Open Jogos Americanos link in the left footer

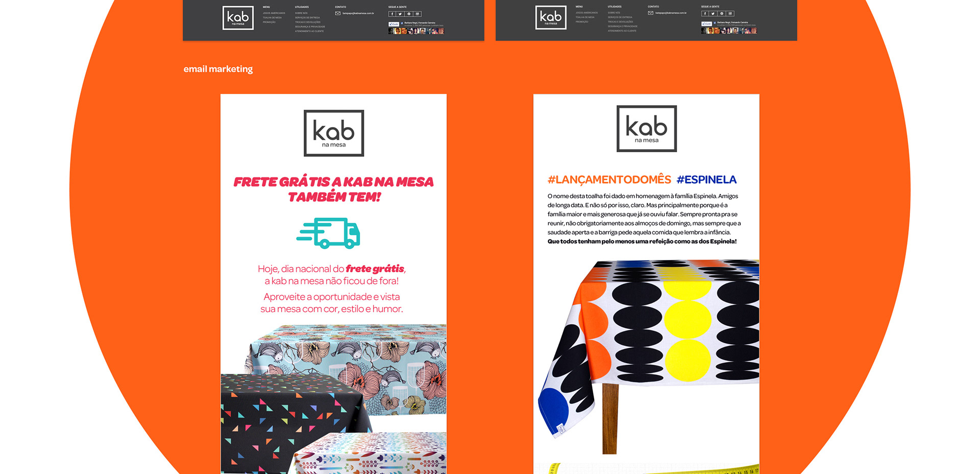click(x=274, y=13)
